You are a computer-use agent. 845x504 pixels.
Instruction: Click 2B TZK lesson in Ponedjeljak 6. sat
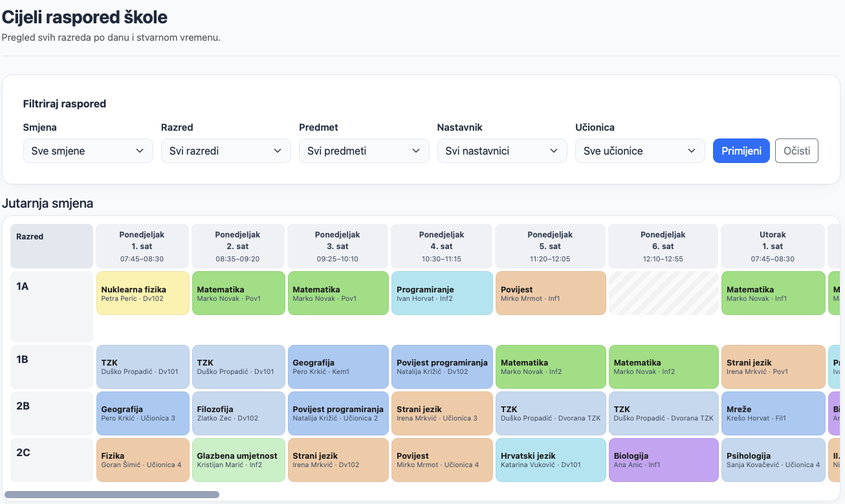(664, 413)
